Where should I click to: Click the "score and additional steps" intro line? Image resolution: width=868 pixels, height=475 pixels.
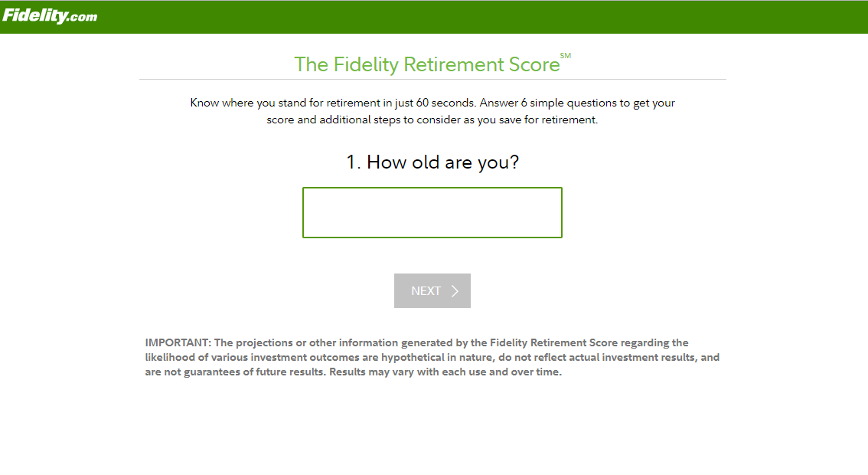[x=432, y=120]
